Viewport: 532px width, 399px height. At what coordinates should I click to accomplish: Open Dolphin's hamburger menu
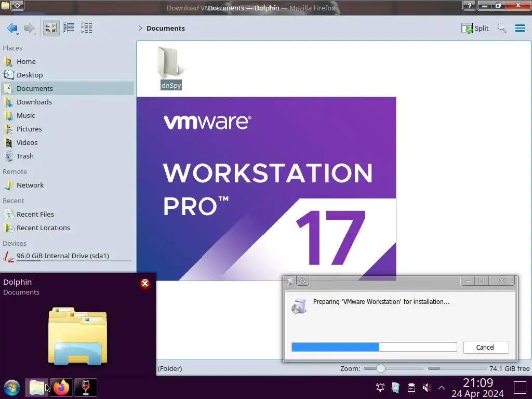click(520, 28)
